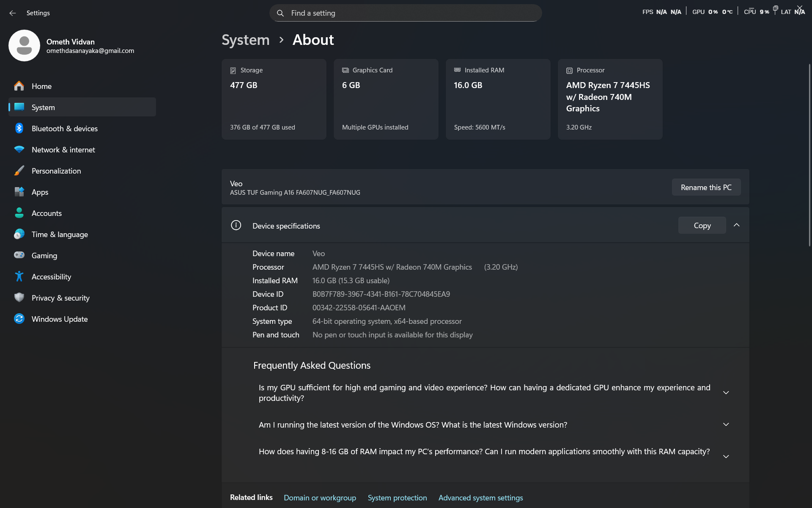Open the Storage 477 GB card
Image resolution: width=812 pixels, height=508 pixels.
click(x=274, y=99)
